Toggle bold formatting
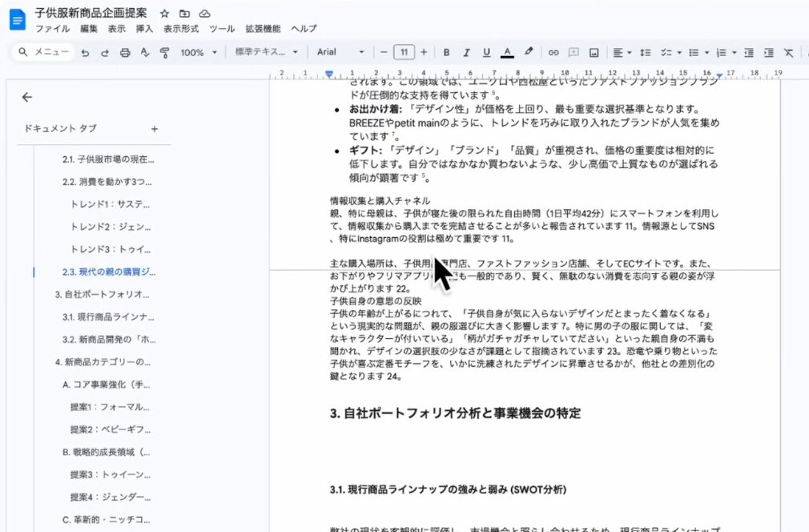809x532 pixels. 446,52
